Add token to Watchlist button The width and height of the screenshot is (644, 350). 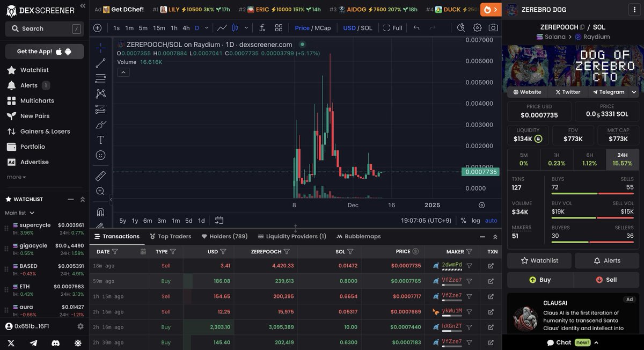point(539,260)
